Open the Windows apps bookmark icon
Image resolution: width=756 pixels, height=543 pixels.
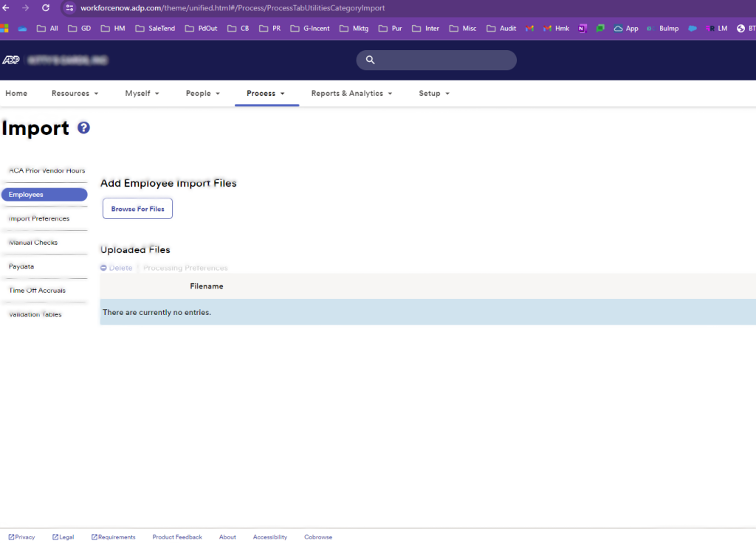point(4,29)
